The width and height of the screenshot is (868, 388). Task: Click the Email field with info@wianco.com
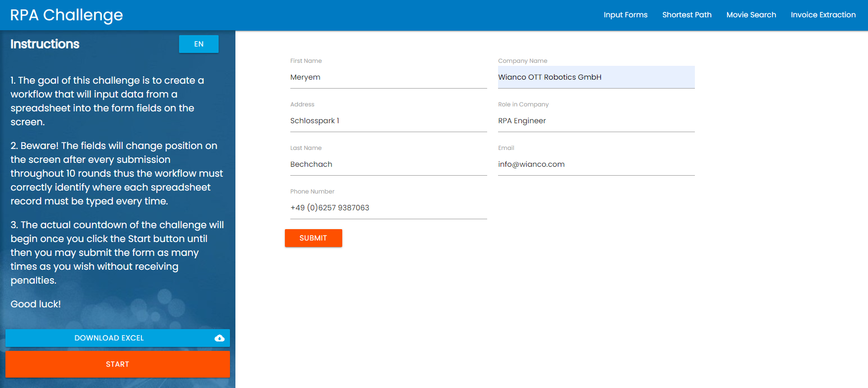596,164
